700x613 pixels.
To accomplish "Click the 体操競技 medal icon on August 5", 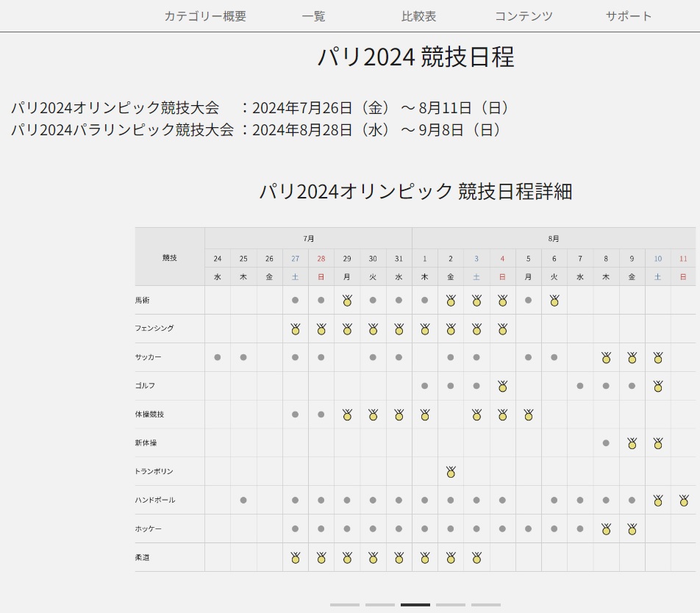I will (x=528, y=415).
